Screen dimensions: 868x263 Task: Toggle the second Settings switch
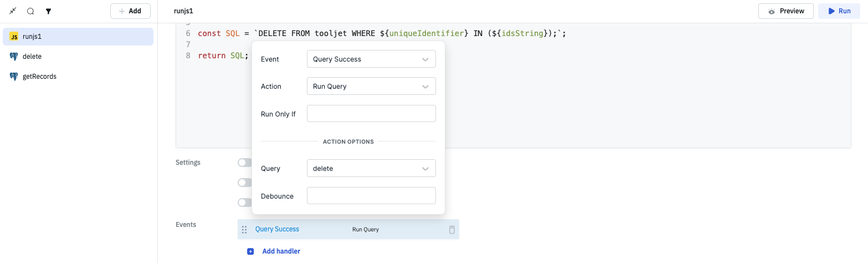(x=245, y=183)
